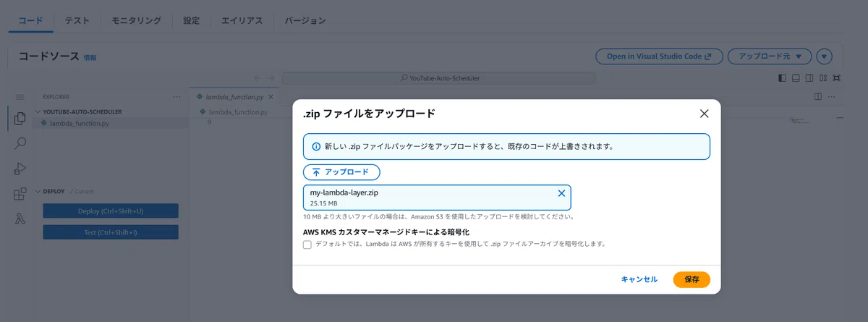Click the アップロード button in dialog
Viewport: 868px width, 322px height.
pyautogui.click(x=341, y=172)
